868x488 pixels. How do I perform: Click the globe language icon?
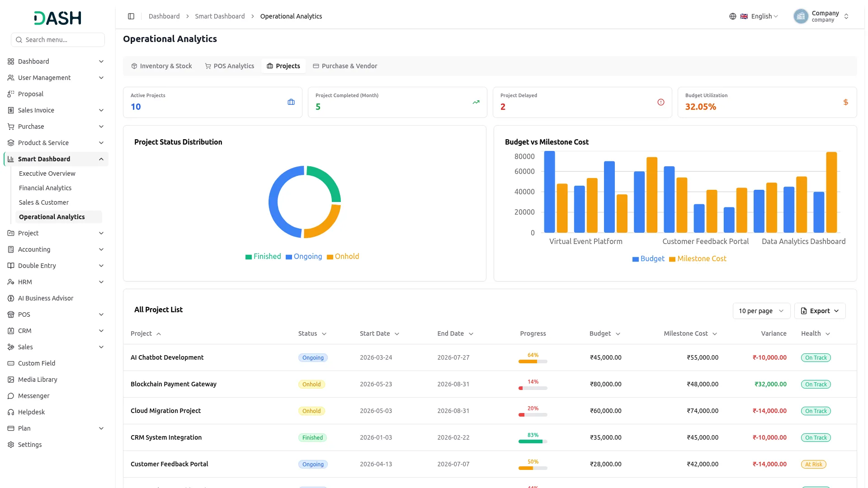[x=732, y=16]
